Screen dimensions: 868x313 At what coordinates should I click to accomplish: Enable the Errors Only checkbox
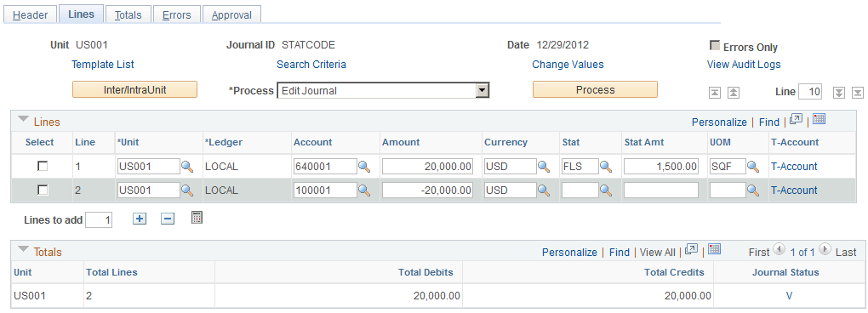click(715, 45)
